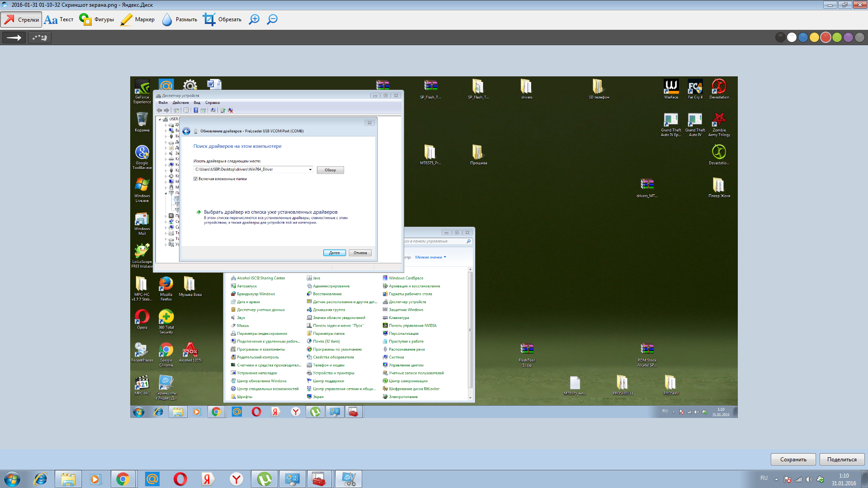
Task: Select the Размыть blur tool
Action: (179, 19)
